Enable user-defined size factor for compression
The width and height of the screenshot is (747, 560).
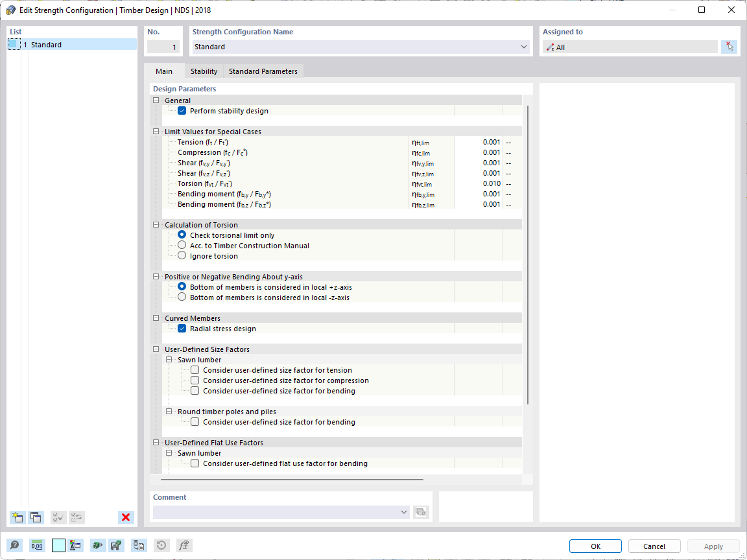[x=195, y=380]
